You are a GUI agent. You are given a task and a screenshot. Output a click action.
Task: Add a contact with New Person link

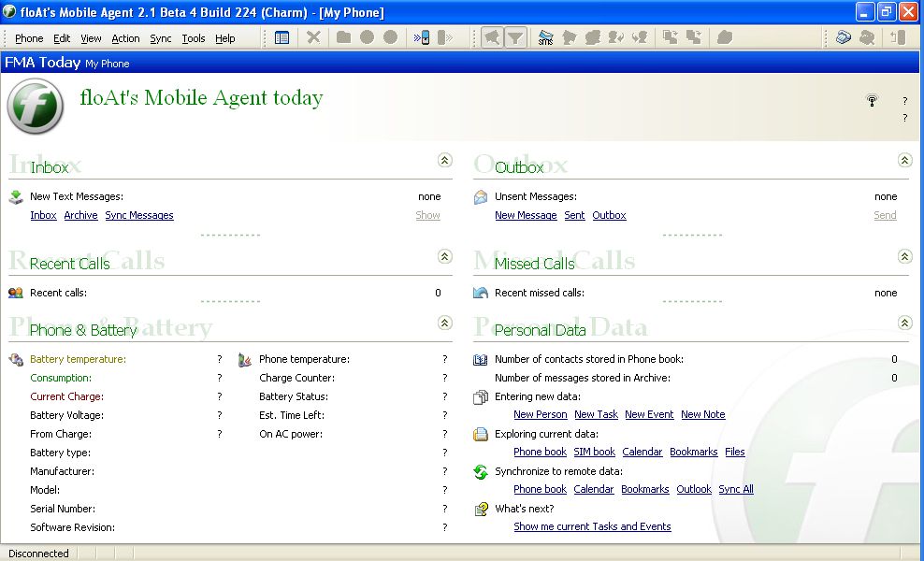(541, 414)
